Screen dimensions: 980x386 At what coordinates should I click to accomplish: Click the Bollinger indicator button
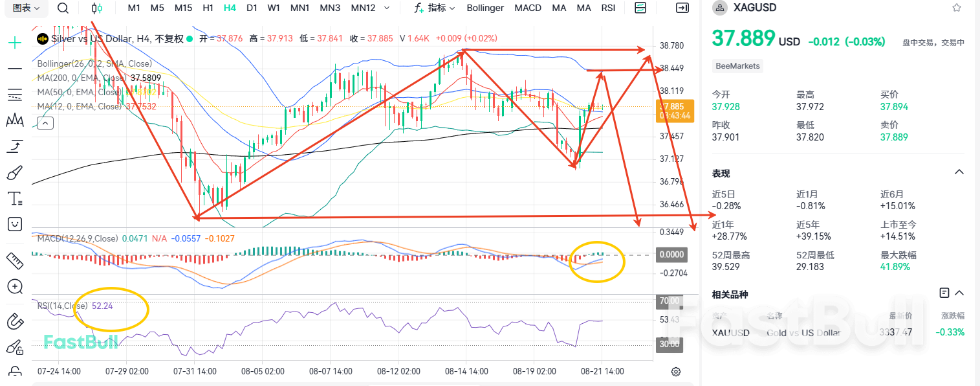click(x=485, y=8)
